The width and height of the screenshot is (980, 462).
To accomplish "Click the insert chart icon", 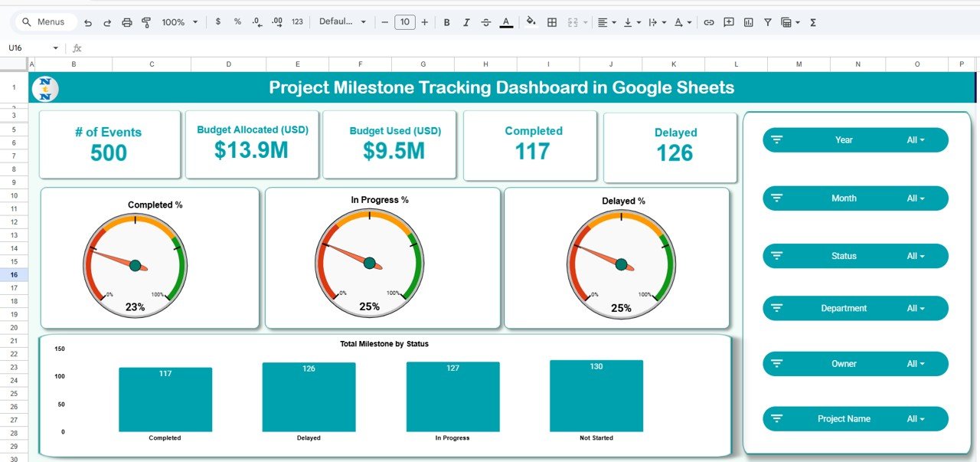I will 748,22.
